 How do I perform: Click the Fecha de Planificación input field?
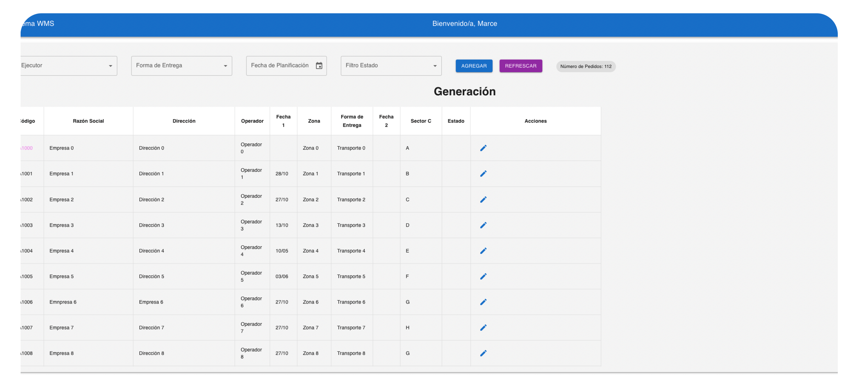(280, 66)
